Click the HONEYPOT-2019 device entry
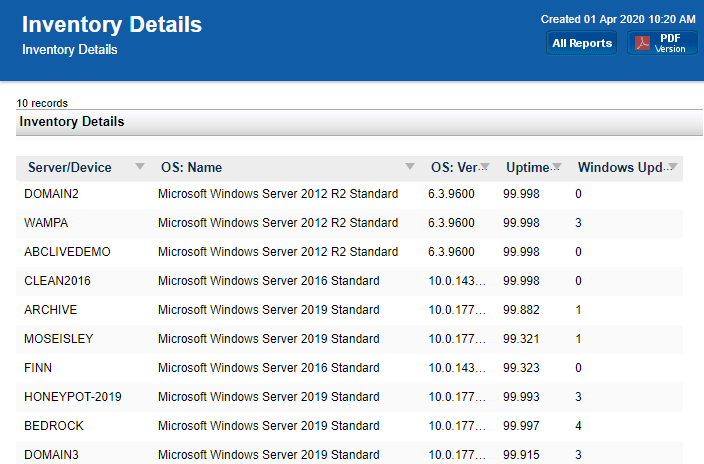704x464 pixels. point(72,397)
